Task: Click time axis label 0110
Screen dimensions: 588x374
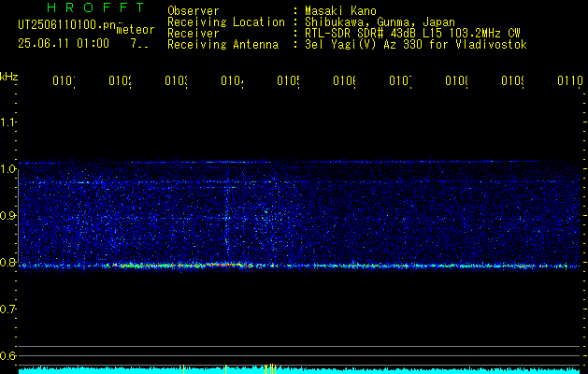Action: coord(570,80)
